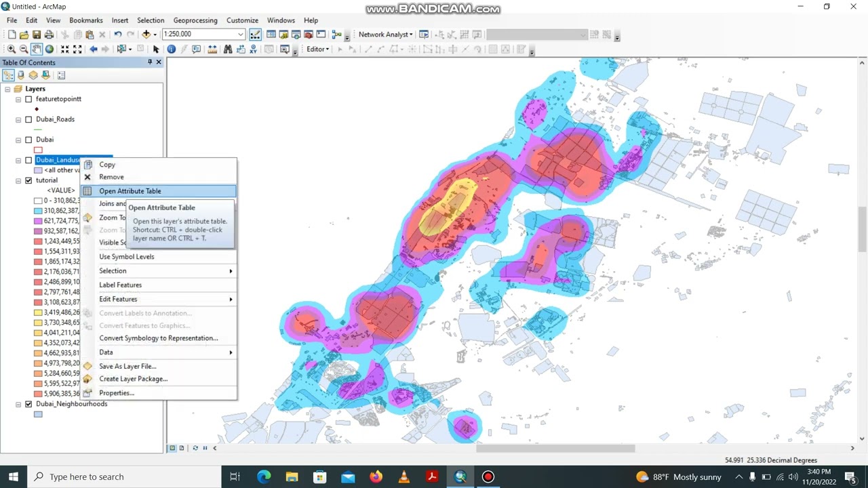List layers by visibility

pyautogui.click(x=33, y=75)
